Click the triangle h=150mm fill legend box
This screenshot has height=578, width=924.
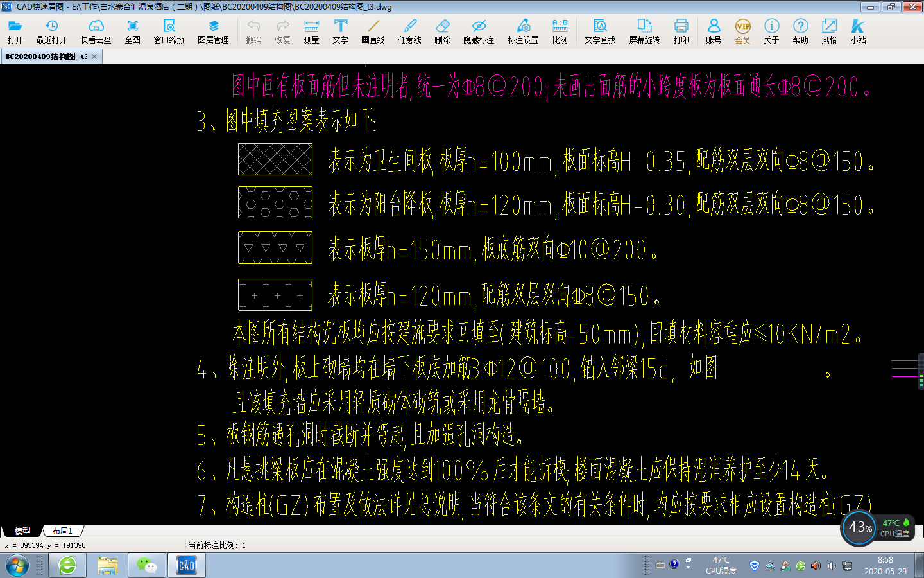coord(275,248)
